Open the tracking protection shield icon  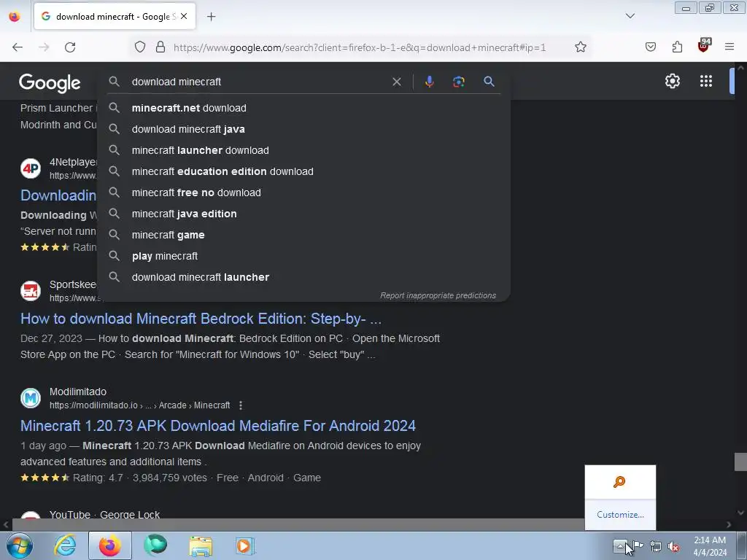[139, 47]
